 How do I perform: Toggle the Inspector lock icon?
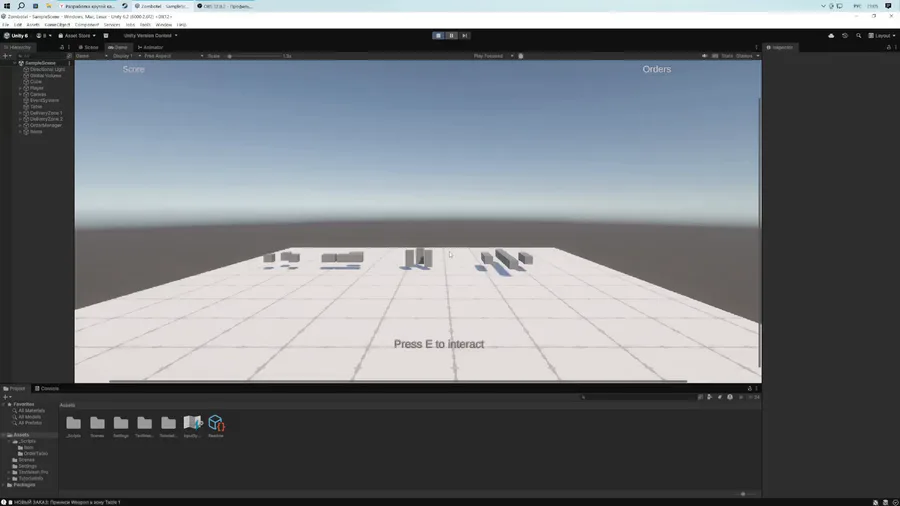[889, 48]
